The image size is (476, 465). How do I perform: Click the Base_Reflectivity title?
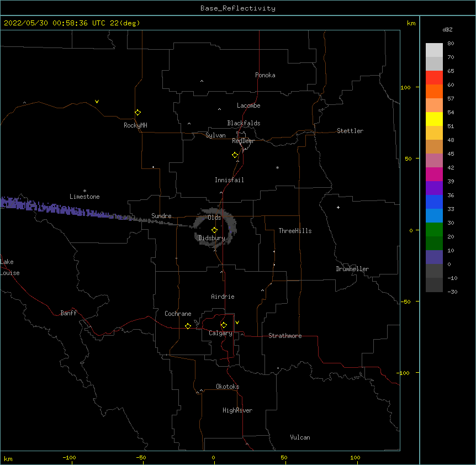(238, 8)
